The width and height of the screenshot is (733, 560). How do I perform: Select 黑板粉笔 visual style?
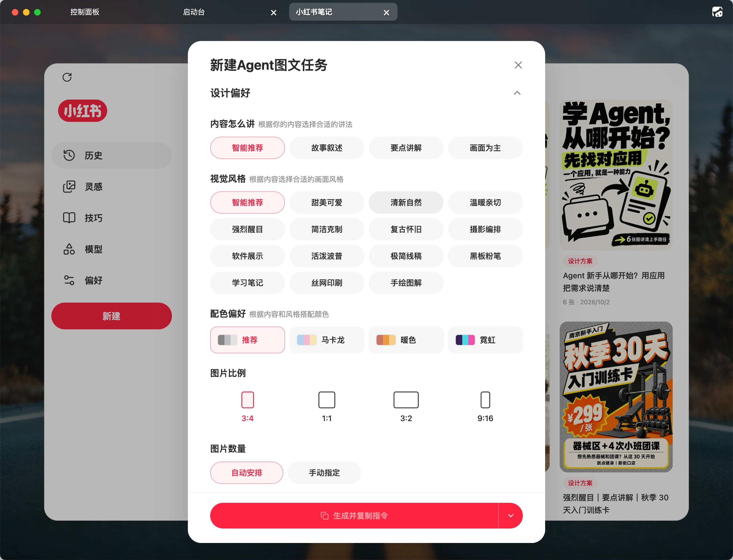pos(485,256)
